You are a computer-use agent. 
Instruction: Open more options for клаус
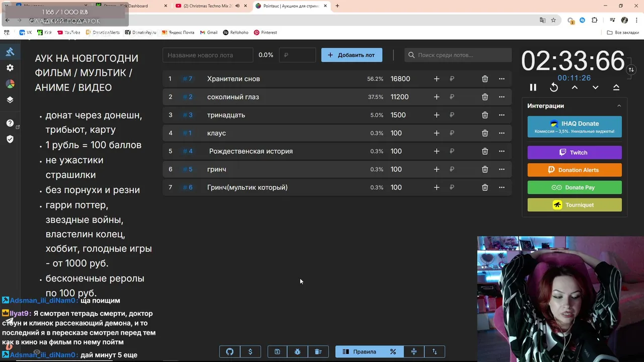(502, 133)
